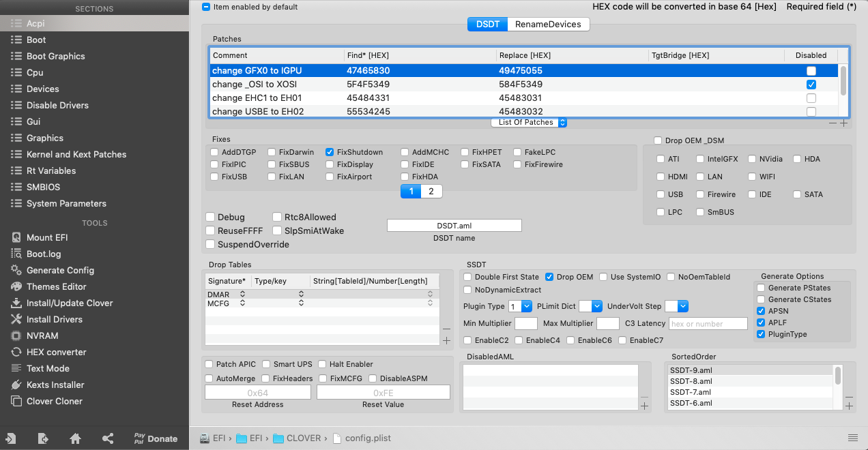Select the SSDT-7.aml row in SortedOrder

pos(751,392)
